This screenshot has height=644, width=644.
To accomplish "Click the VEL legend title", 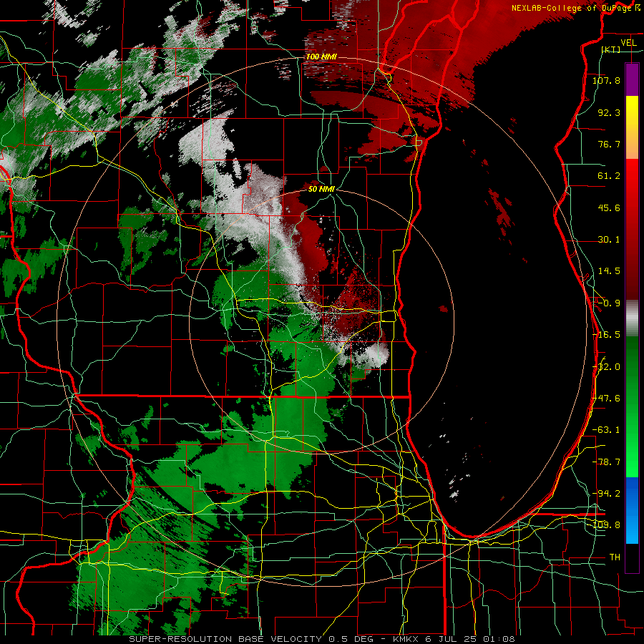I will coord(628,43).
